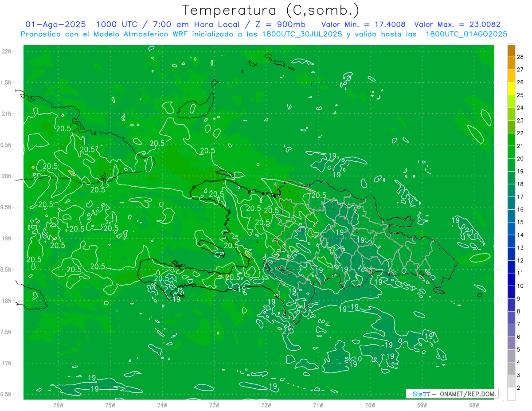
Task: Click color scale value 28
Action: [520, 57]
